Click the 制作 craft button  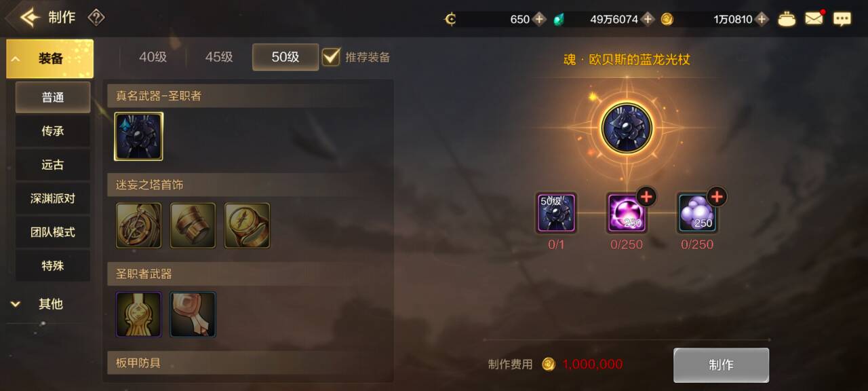point(721,365)
